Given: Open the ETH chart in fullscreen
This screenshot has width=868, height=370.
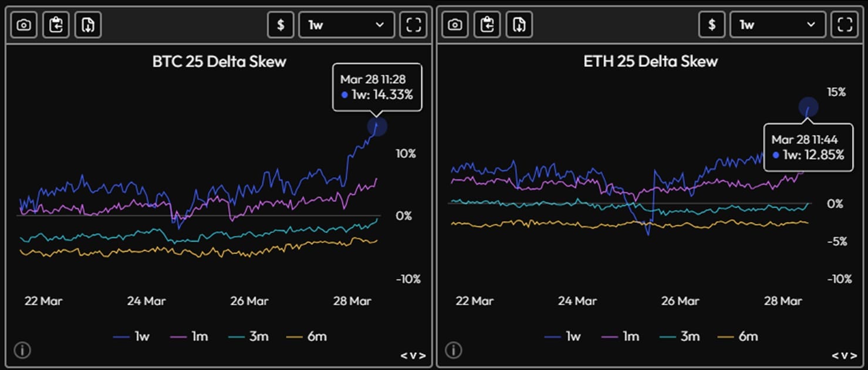Looking at the screenshot, I should [845, 25].
